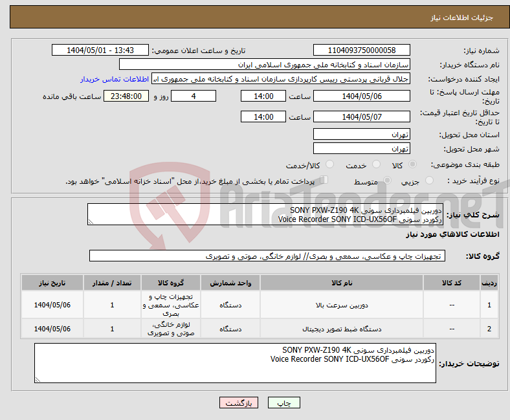Click the دستگاه ضبط تصویر دیجیتال item cell

click(342, 329)
